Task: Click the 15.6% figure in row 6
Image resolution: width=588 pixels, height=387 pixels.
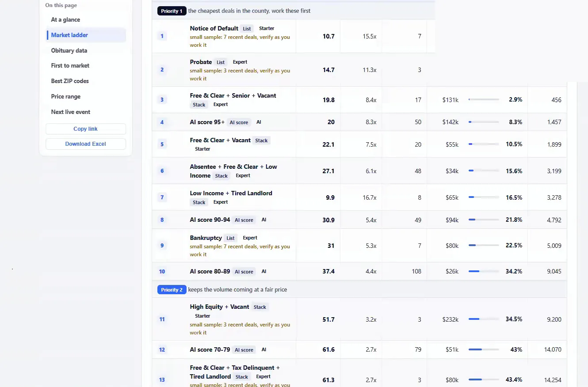Action: pos(514,171)
